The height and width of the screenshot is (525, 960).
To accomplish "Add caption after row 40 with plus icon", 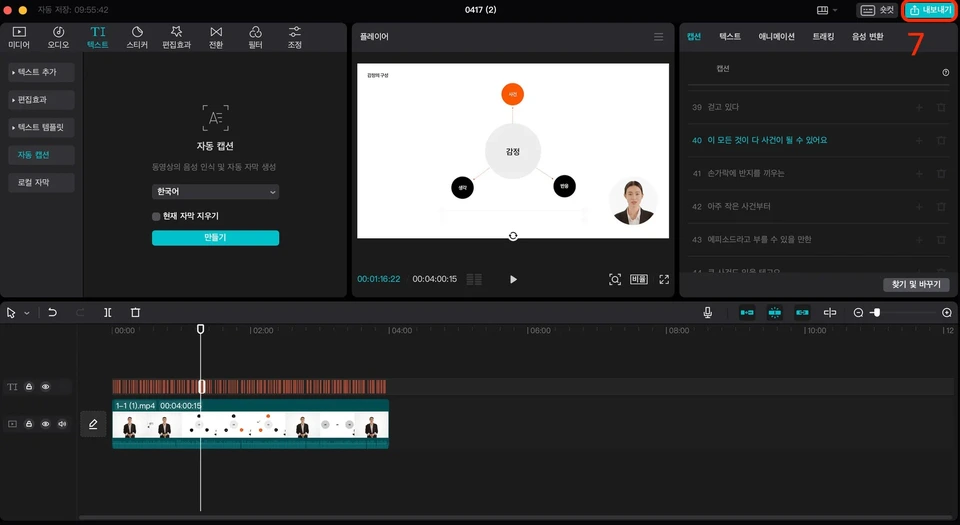I will coord(919,141).
